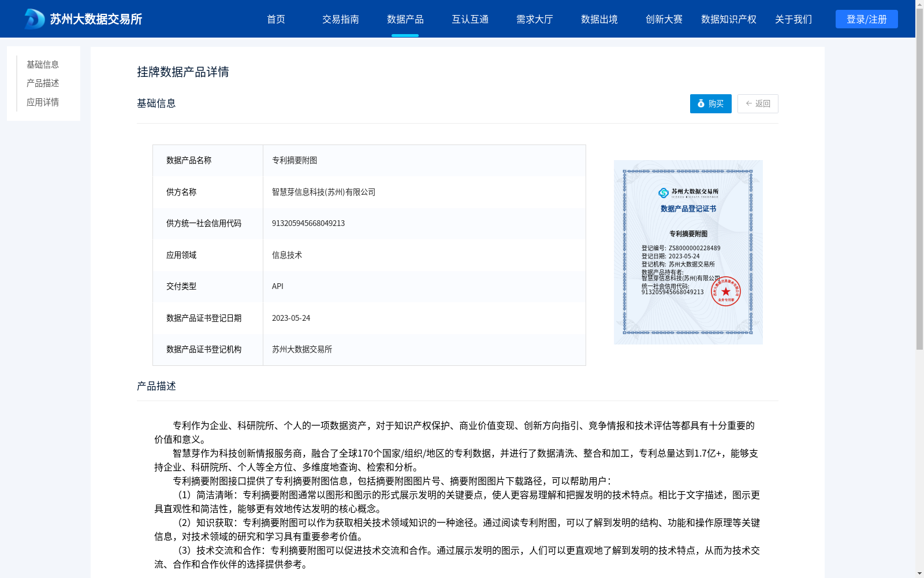
Task: Go to 互认互通 in top navigation
Action: pyautogui.click(x=470, y=19)
